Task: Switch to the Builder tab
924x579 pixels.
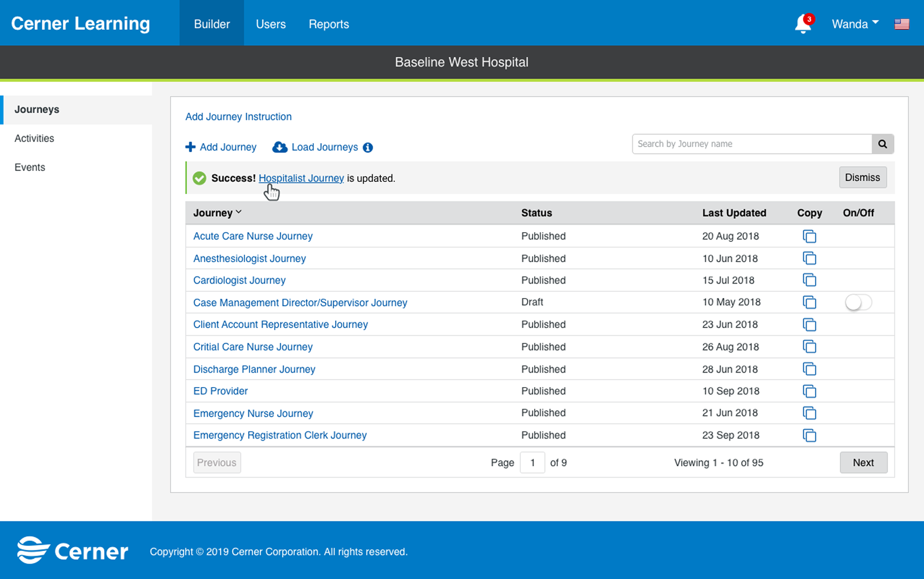Action: (212, 24)
